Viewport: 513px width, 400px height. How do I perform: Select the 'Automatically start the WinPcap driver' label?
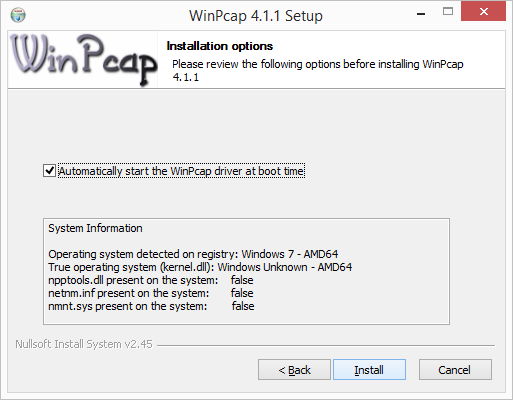pos(181,171)
